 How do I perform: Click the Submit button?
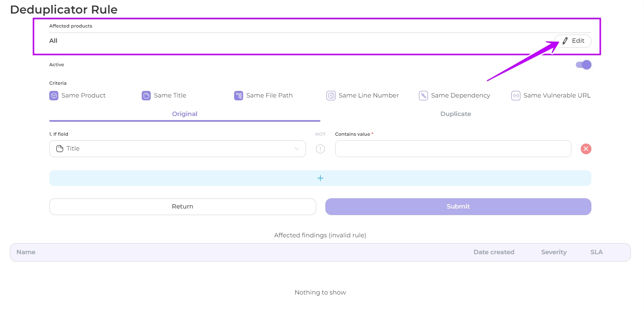[x=458, y=206]
